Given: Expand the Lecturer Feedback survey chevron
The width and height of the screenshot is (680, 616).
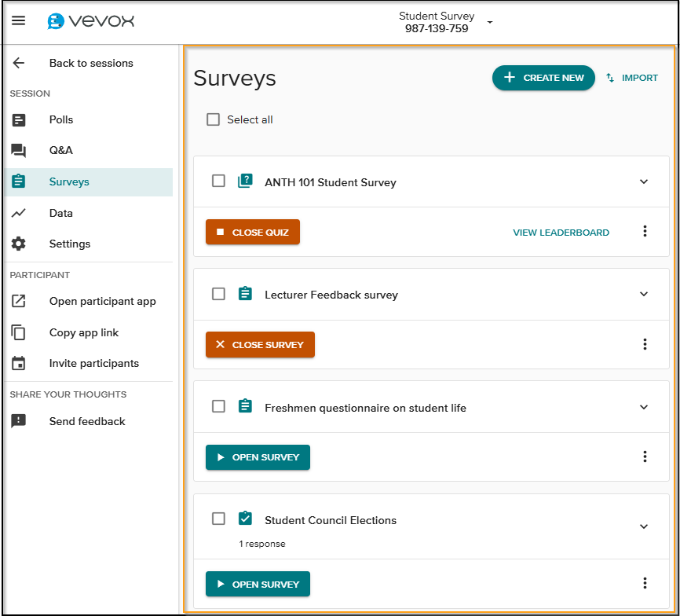Looking at the screenshot, I should (x=644, y=295).
